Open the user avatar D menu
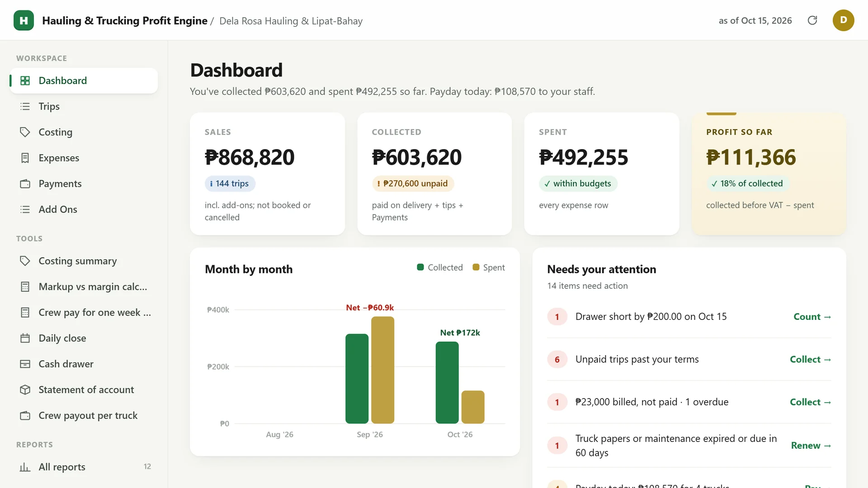This screenshot has height=488, width=868. pyautogui.click(x=843, y=20)
